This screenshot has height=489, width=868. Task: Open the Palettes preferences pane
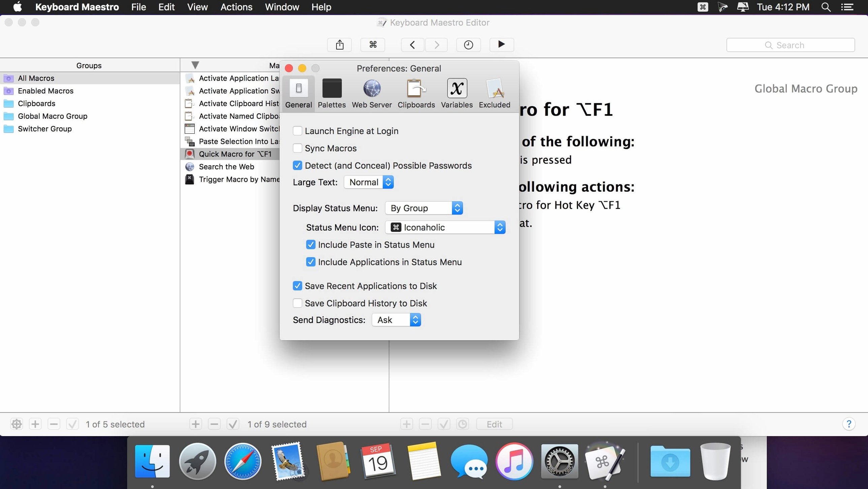coord(331,93)
